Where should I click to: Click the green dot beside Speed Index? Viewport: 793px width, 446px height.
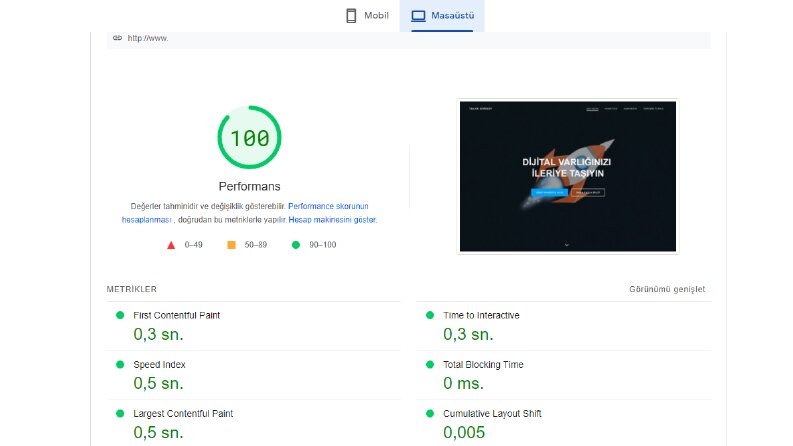point(120,364)
